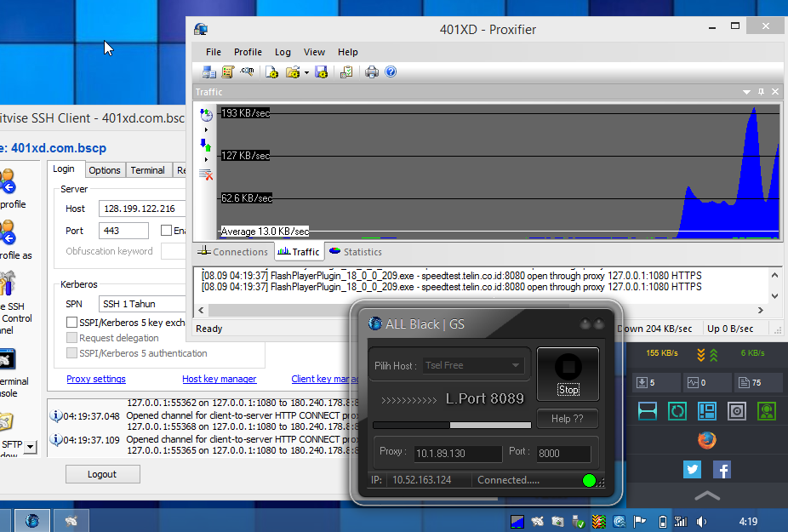The image size is (788, 532).
Task: Expand arrow below traffic clock icon
Action: [x=206, y=129]
